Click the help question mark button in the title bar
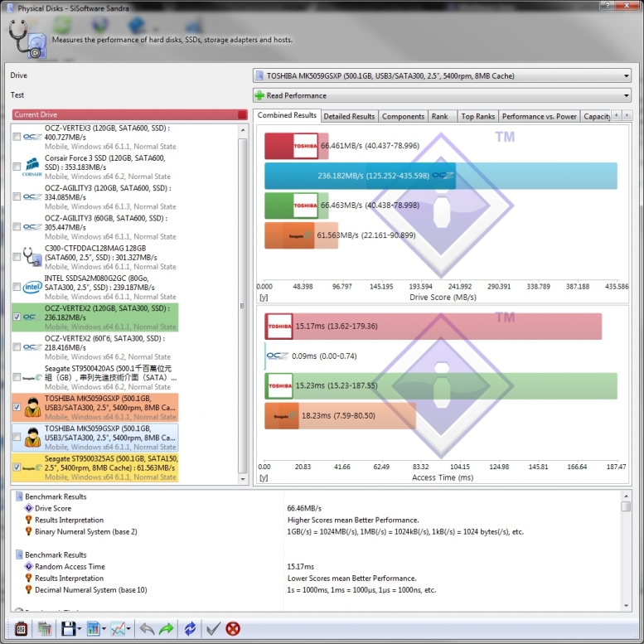Image resolution: width=644 pixels, height=644 pixels. click(x=608, y=5)
